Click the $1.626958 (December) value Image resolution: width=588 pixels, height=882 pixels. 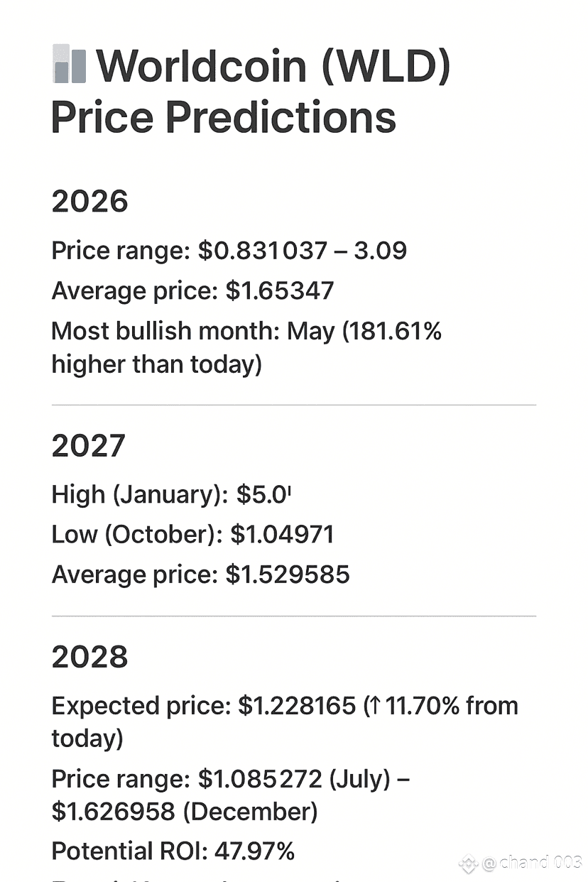tap(185, 810)
